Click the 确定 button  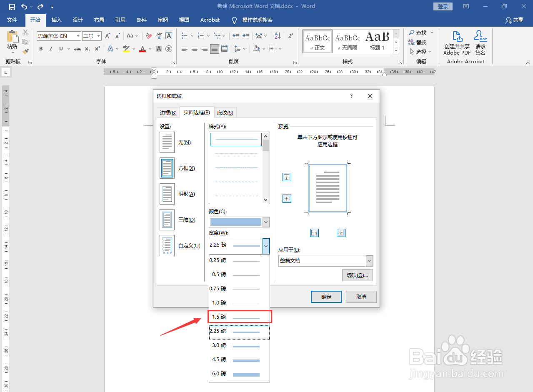(x=326, y=297)
